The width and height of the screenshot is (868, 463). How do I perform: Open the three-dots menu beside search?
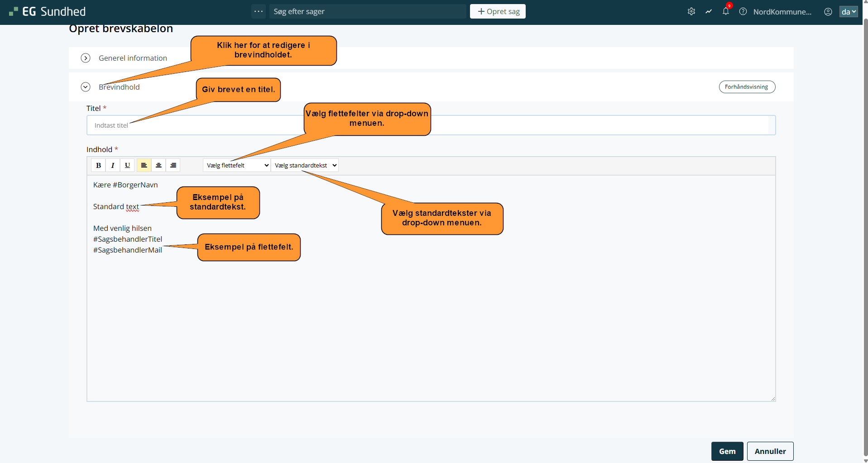tap(259, 11)
